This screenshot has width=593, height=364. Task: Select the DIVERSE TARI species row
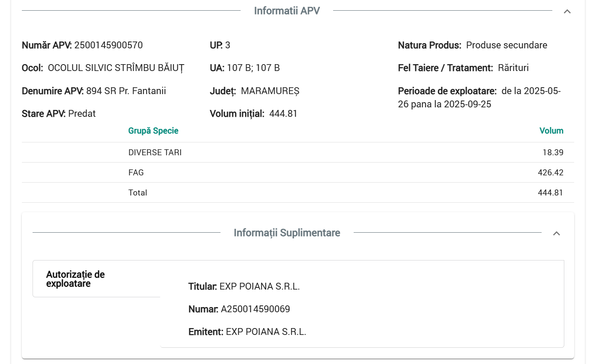tap(155, 152)
